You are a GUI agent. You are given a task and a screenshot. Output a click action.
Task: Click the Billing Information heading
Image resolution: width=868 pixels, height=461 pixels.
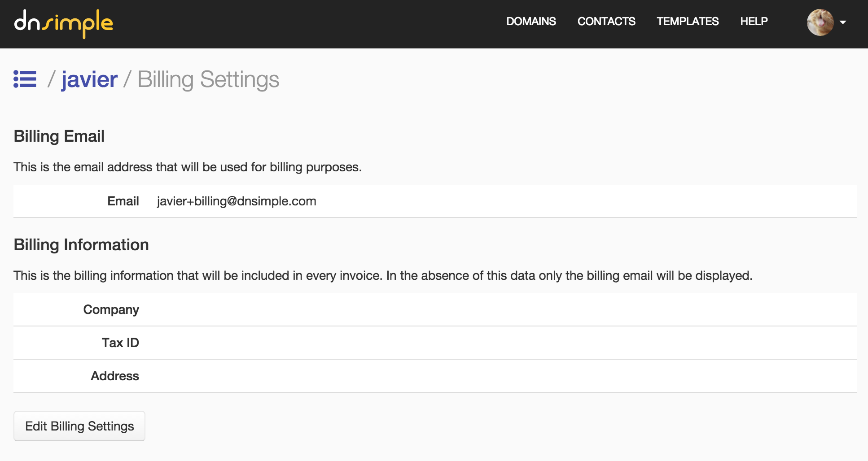click(81, 245)
